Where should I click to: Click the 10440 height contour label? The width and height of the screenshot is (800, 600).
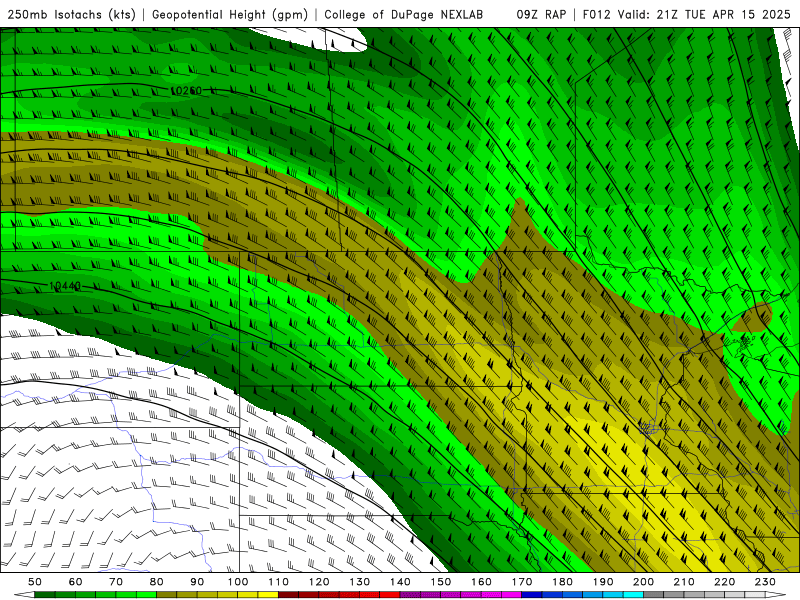tap(65, 286)
